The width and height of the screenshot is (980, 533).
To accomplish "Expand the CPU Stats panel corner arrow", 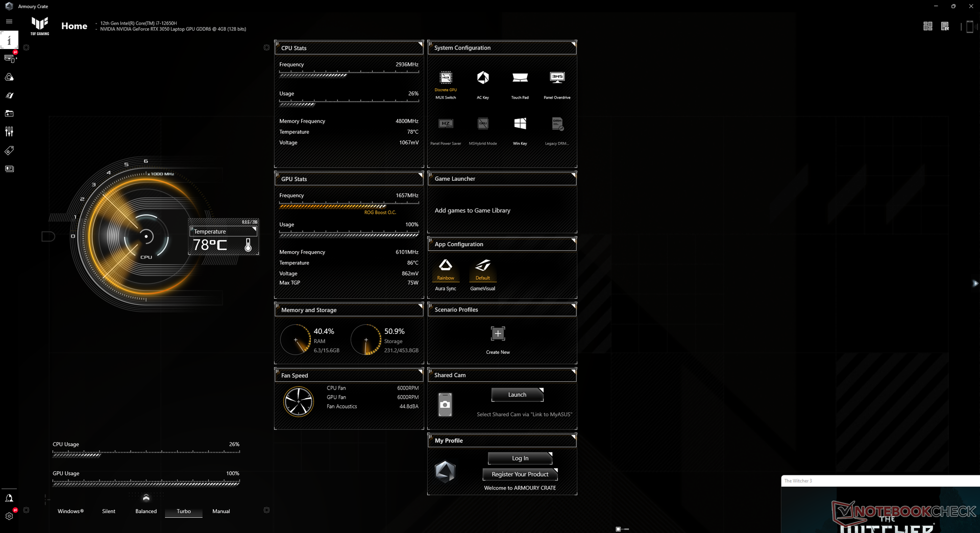I will (420, 44).
